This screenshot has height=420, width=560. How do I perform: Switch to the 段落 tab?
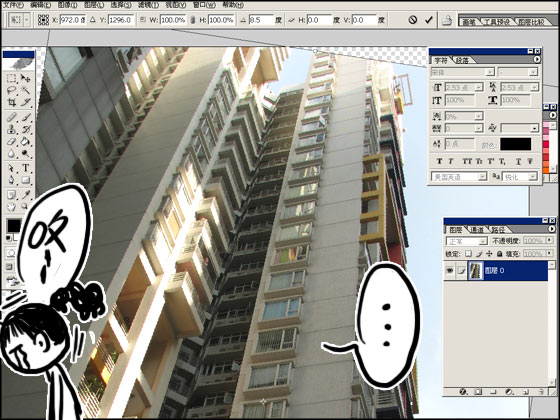462,60
